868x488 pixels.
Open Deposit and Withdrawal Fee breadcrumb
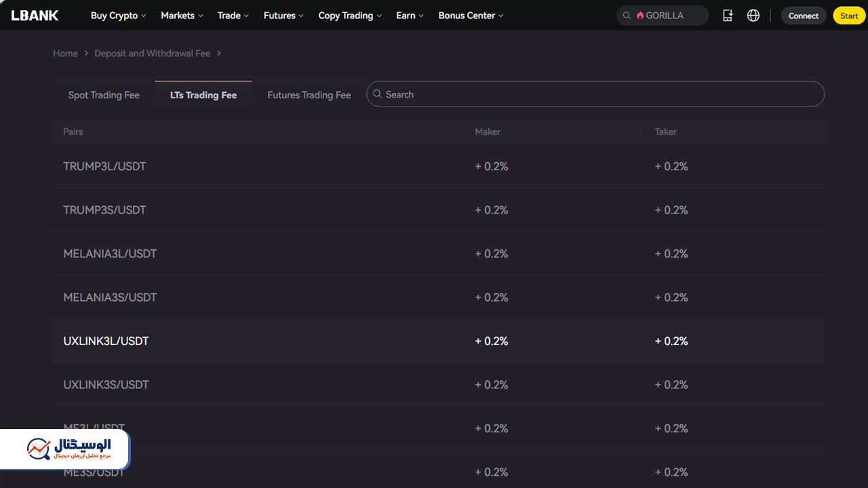153,54
